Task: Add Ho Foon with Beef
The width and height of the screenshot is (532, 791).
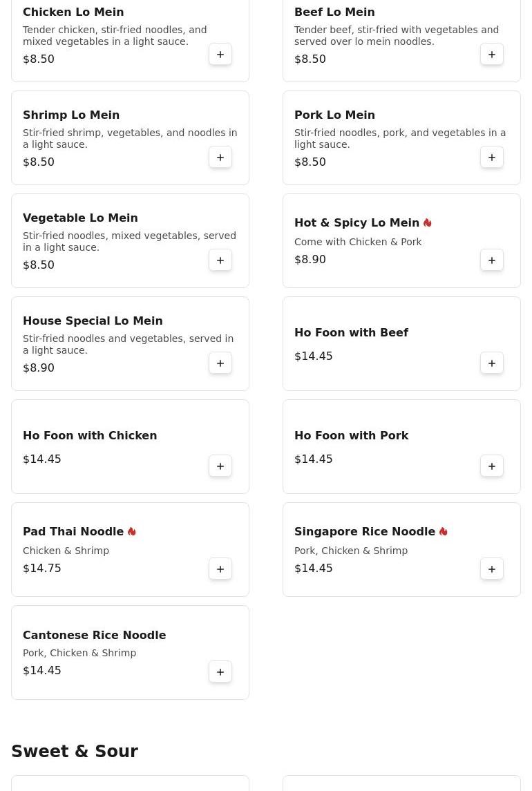Action: [x=492, y=363]
